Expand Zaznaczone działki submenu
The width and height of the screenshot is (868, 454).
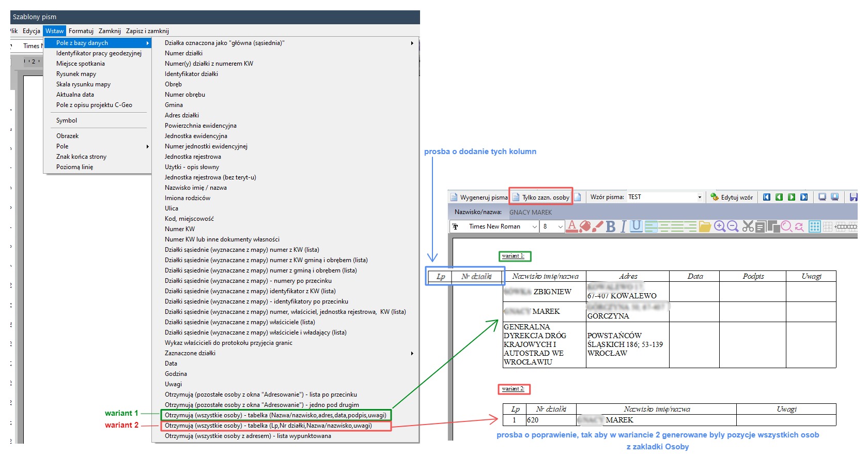(289, 353)
